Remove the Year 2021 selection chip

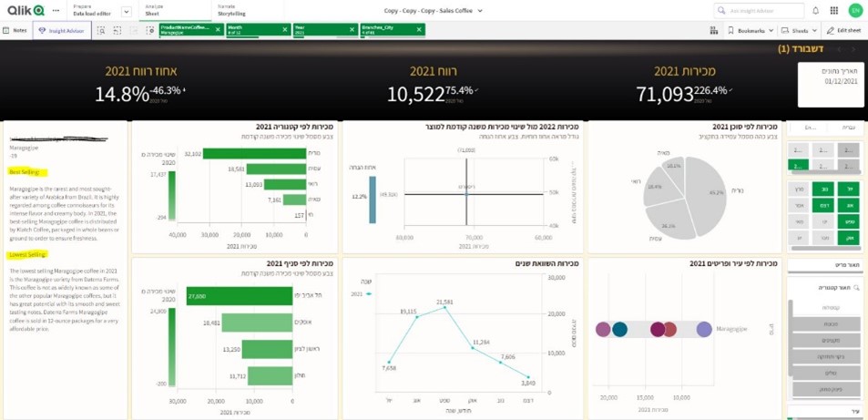click(x=352, y=29)
